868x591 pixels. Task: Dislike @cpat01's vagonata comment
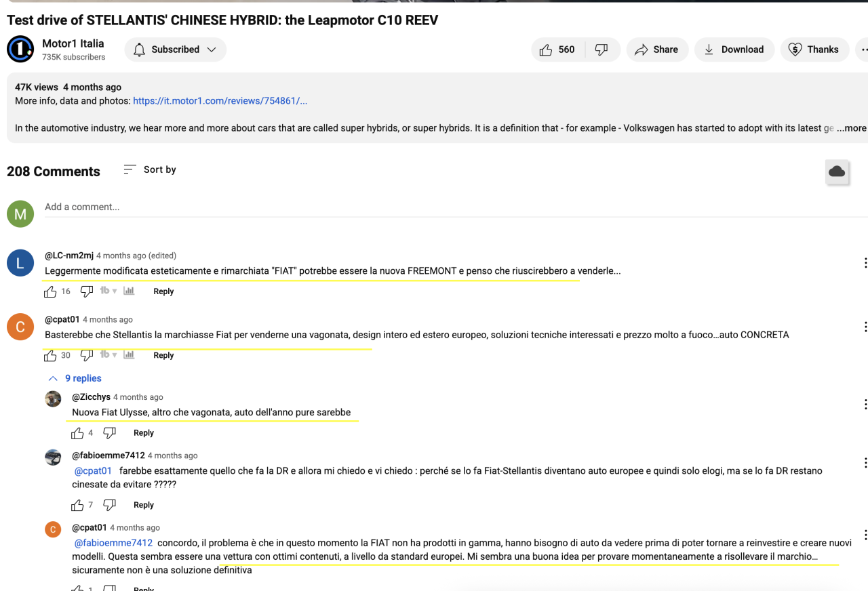point(86,355)
